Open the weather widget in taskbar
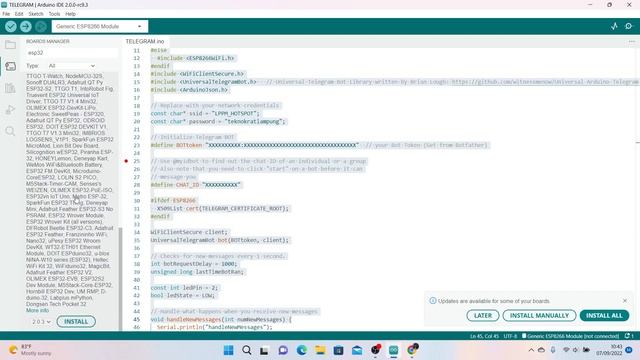This screenshot has height=360, width=640. click(x=31, y=350)
